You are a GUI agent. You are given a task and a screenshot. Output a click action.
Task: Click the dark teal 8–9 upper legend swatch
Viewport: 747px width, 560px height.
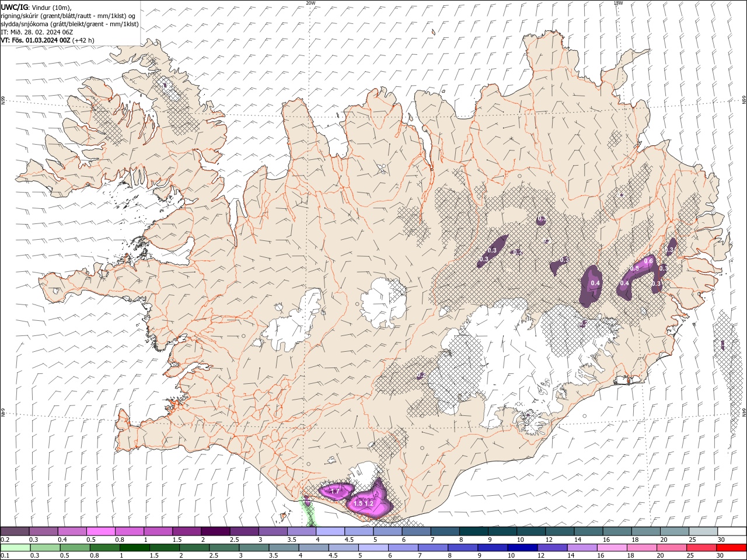[473, 531]
